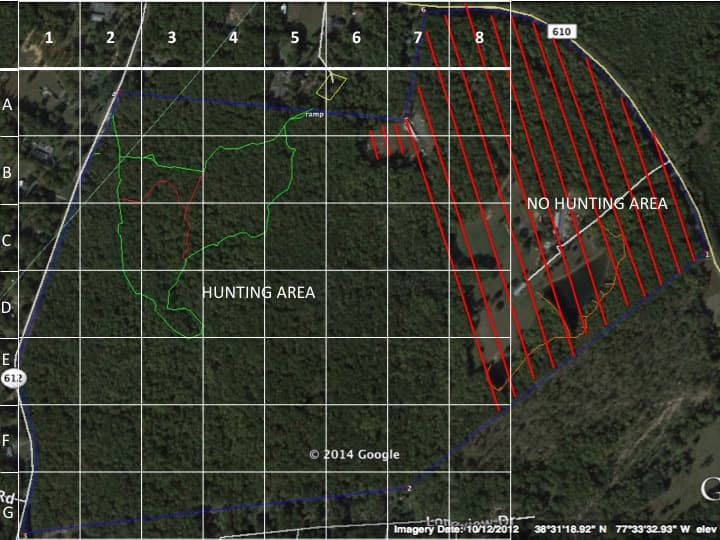Click the "ramp" placemark label
This screenshot has width=720, height=540.
point(315,114)
